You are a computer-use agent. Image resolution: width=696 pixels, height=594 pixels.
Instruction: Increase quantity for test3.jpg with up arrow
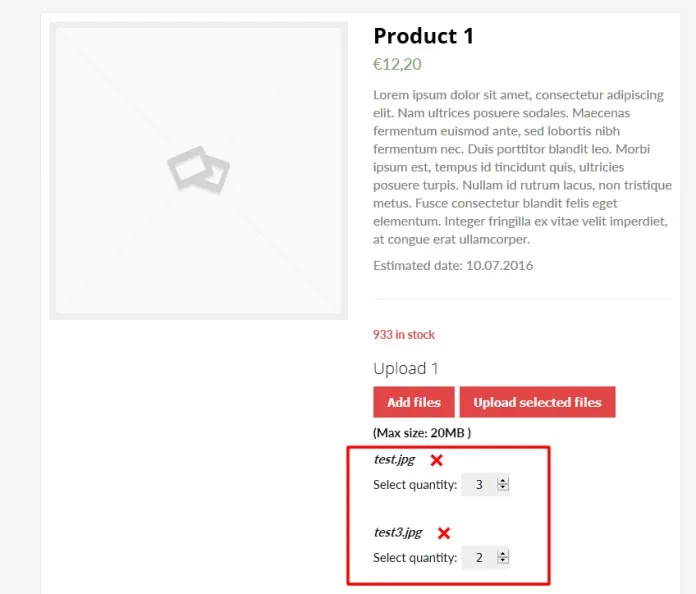[503, 554]
